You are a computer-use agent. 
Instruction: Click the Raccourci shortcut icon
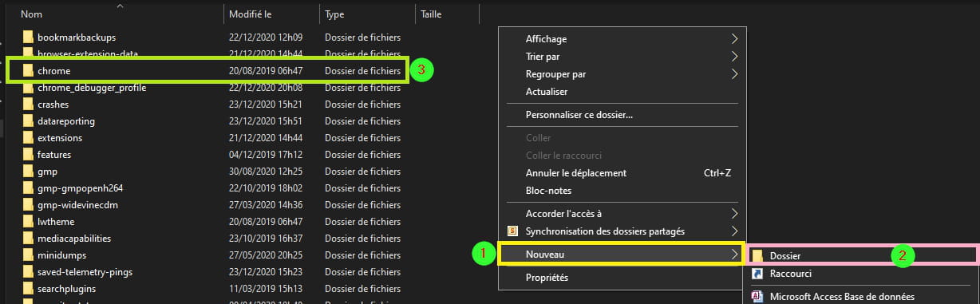coord(757,273)
